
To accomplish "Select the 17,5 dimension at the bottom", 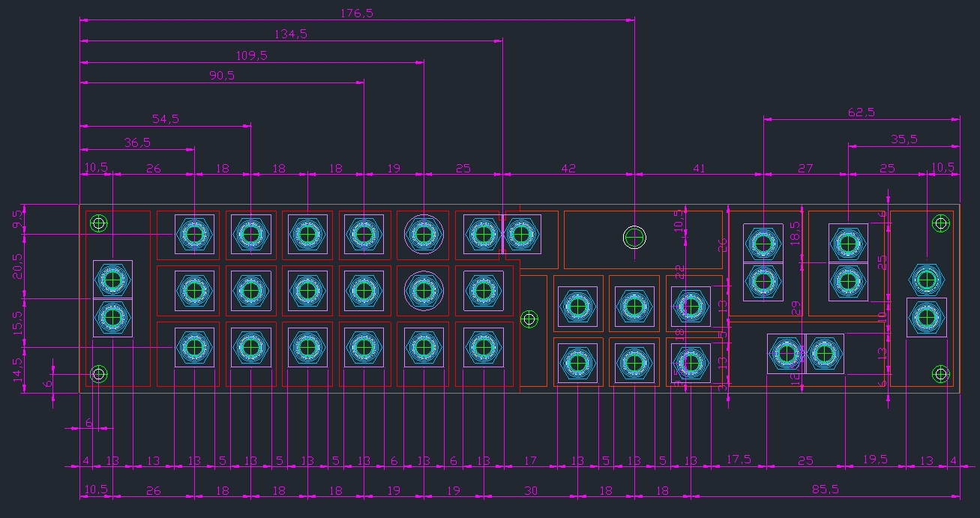I will 739,460.
